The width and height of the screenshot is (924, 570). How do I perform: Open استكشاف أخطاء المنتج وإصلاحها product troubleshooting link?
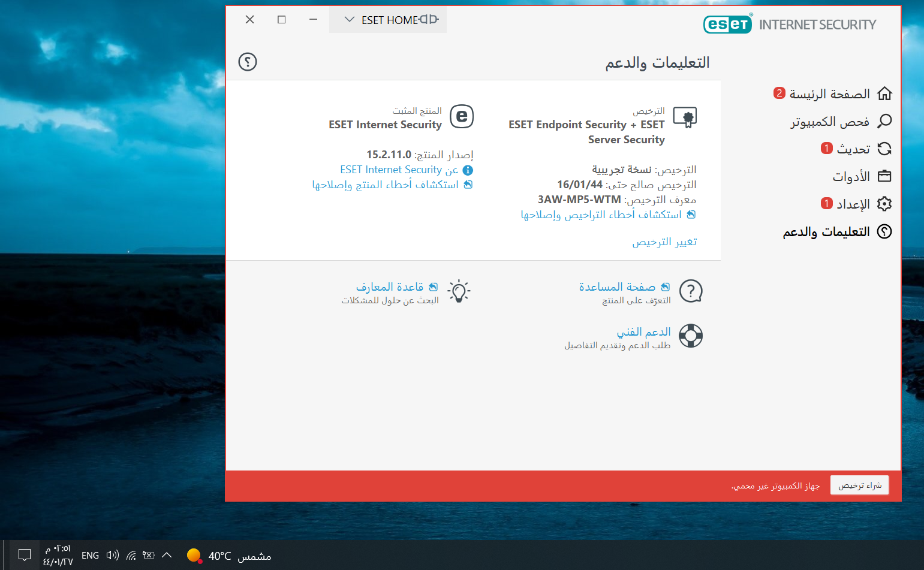386,185
